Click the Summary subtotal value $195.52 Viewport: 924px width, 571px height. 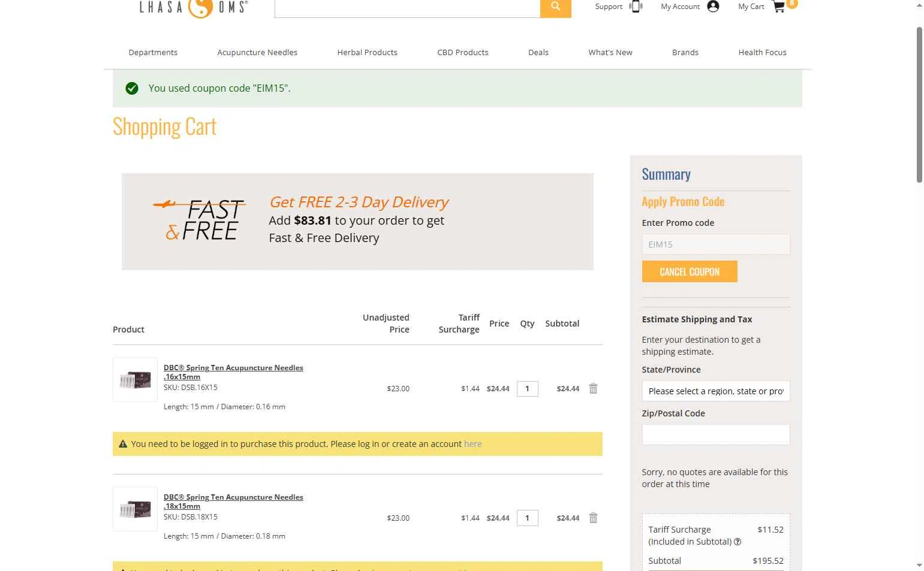click(768, 561)
